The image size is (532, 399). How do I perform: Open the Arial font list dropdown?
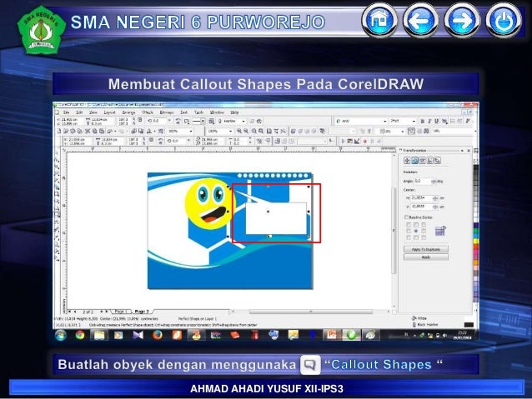click(x=385, y=121)
